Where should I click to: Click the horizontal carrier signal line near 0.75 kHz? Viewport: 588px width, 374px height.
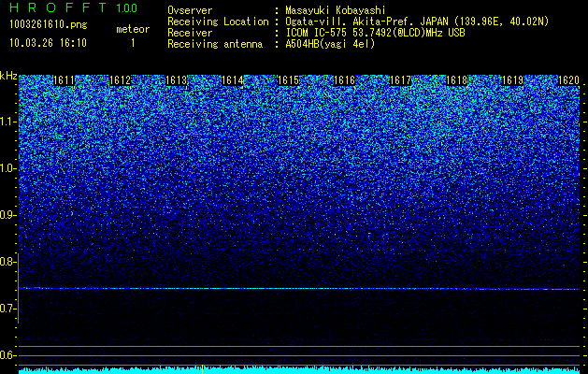[x=299, y=289]
